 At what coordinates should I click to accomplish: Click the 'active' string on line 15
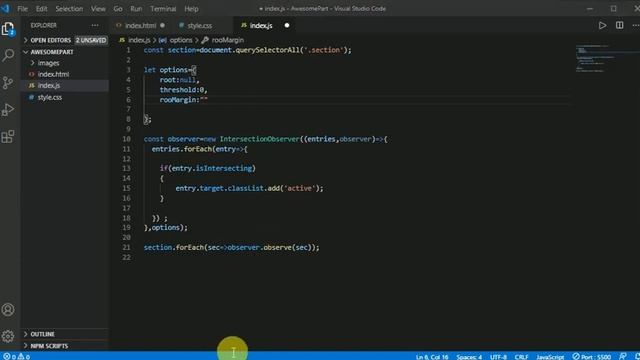tap(300, 188)
